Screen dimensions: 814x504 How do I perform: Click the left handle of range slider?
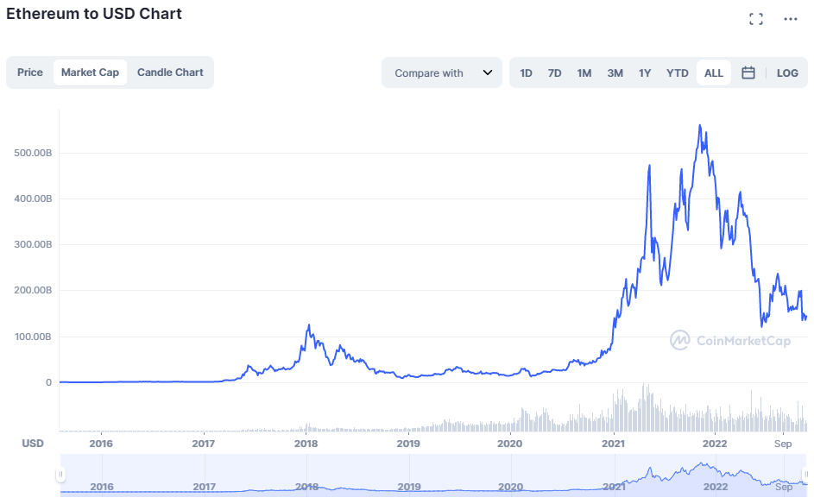coord(60,475)
